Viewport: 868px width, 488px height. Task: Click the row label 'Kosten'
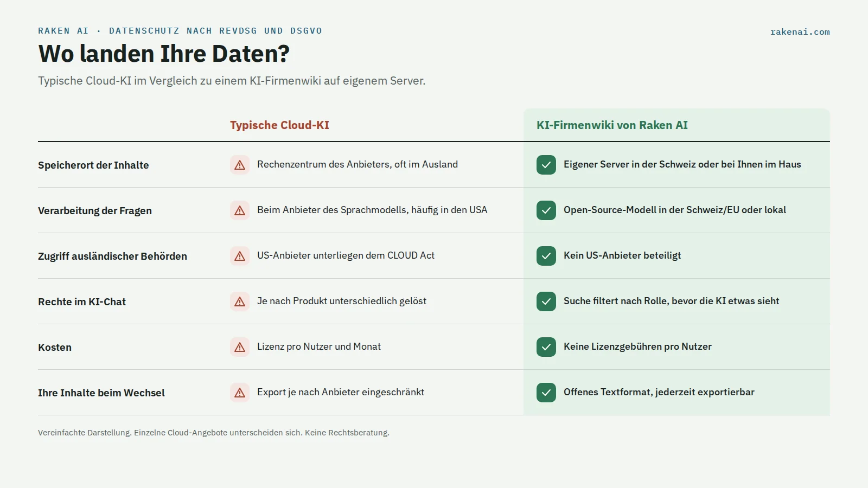tap(55, 348)
